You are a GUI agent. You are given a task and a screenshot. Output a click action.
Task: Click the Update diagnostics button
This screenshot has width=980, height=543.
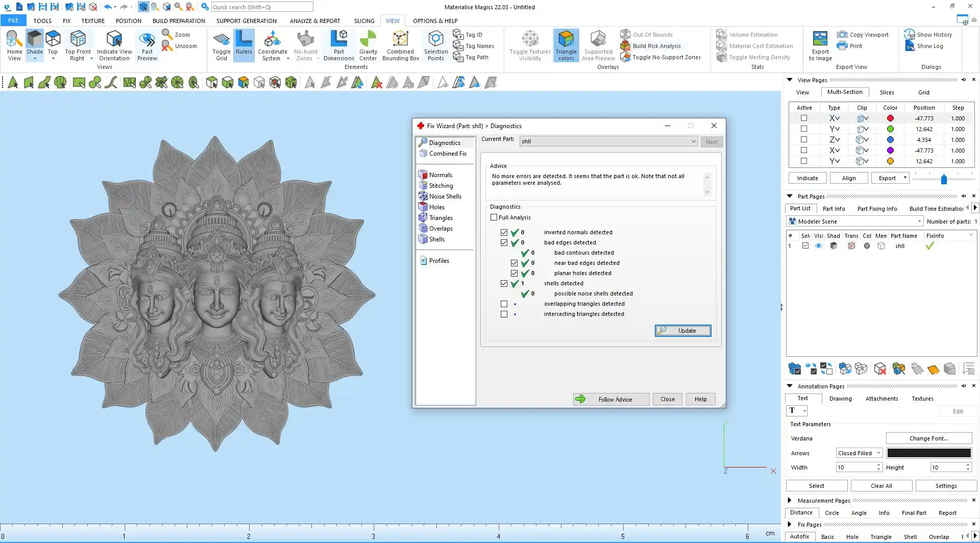683,331
